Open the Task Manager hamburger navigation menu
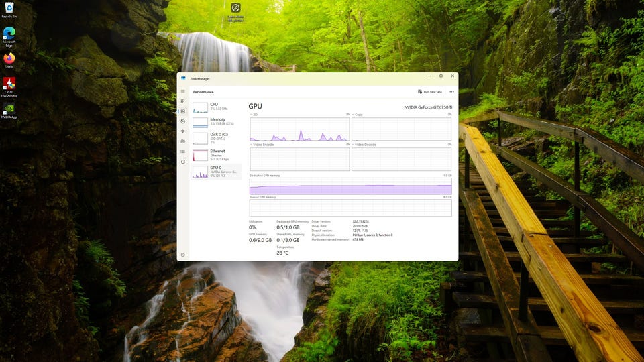644x362 pixels. pos(182,92)
